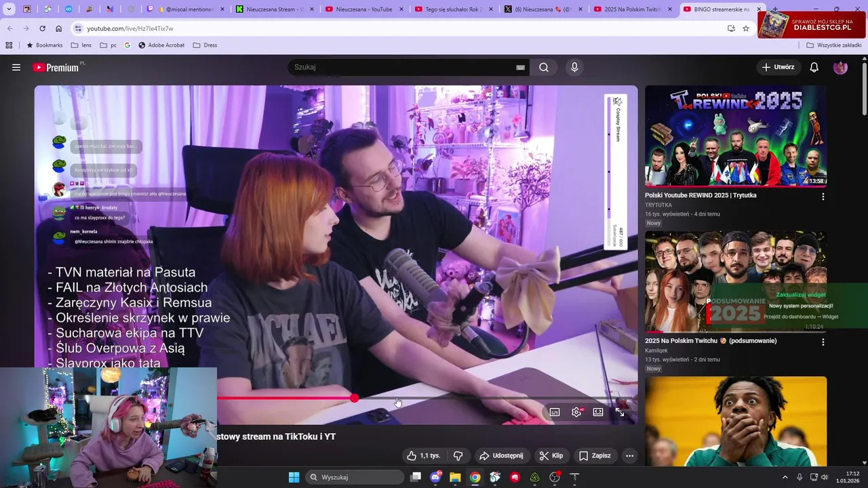Close the 'BINGO streamerskie' tab
This screenshot has height=488, width=868.
pos(759,9)
